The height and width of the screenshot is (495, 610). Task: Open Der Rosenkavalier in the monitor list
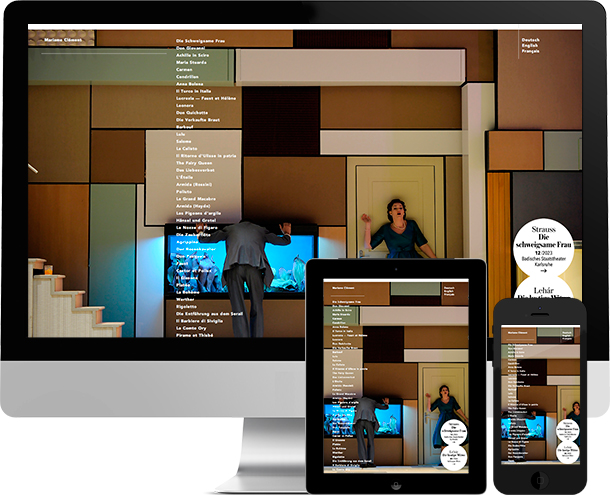click(195, 249)
